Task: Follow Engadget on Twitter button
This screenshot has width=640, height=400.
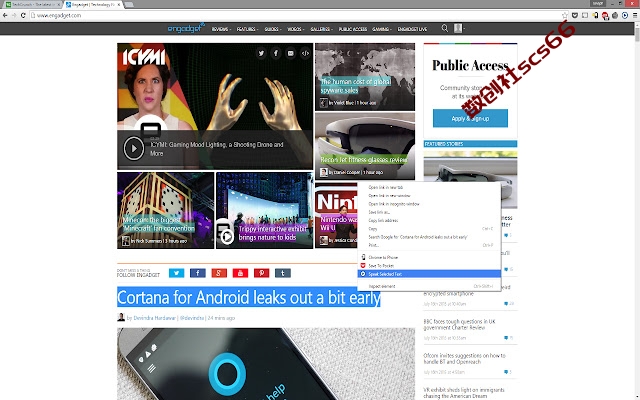Action: tap(176, 273)
